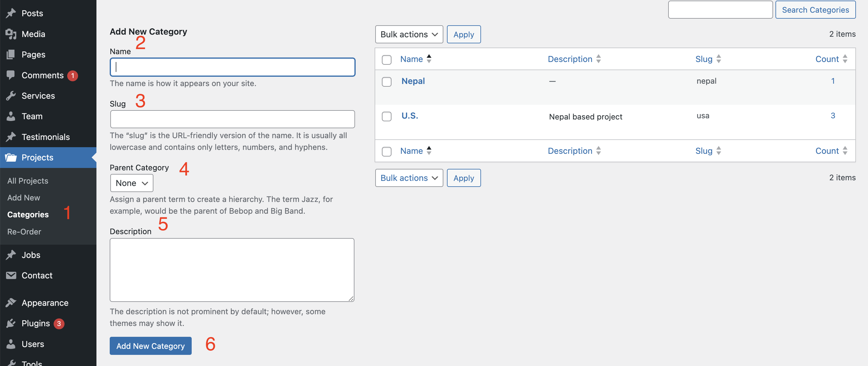Open the bottom Bulk actions dropdown

click(x=409, y=178)
